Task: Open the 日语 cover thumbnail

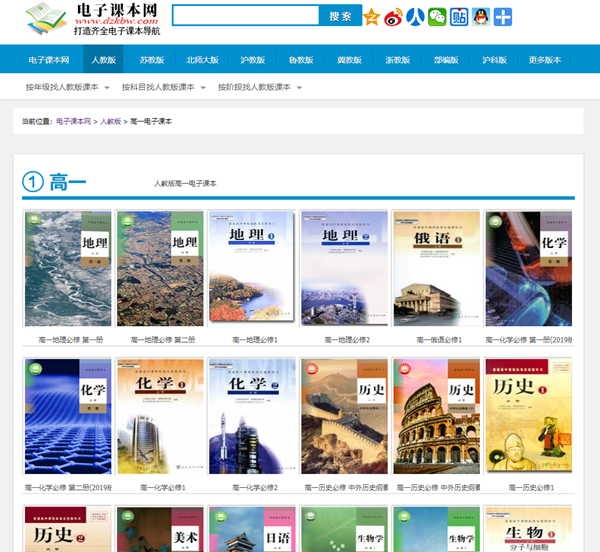Action: tap(252, 529)
